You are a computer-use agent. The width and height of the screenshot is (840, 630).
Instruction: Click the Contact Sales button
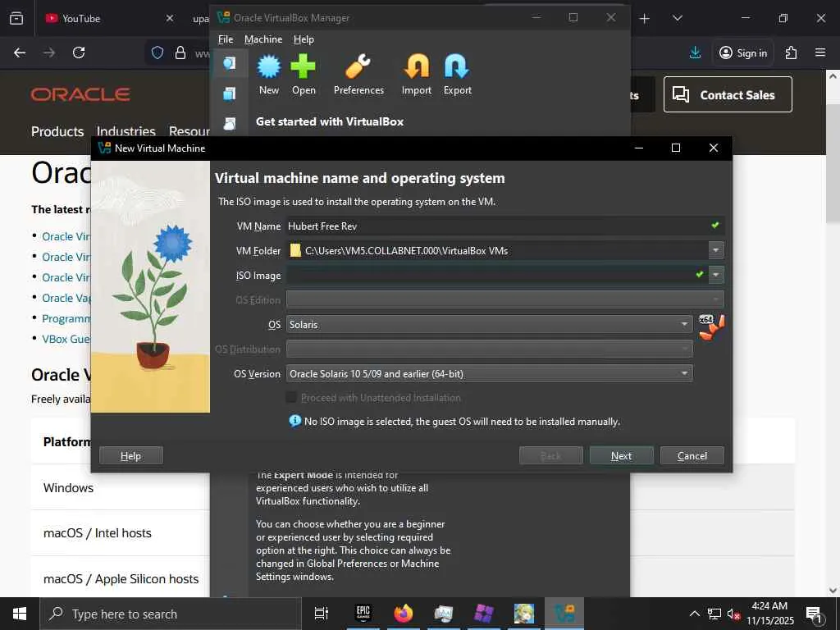728,94
